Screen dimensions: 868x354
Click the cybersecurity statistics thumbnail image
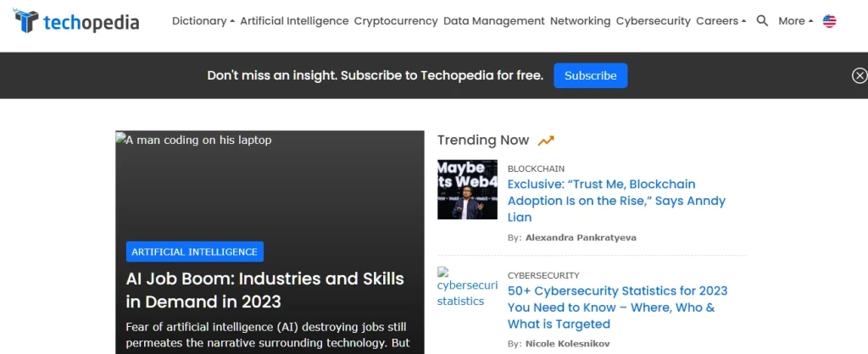click(x=466, y=288)
